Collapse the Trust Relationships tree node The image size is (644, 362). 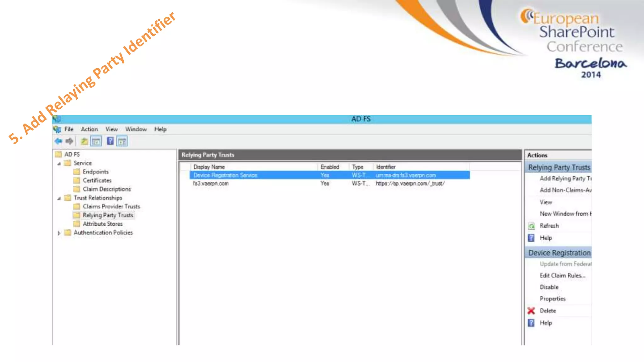[x=59, y=198]
